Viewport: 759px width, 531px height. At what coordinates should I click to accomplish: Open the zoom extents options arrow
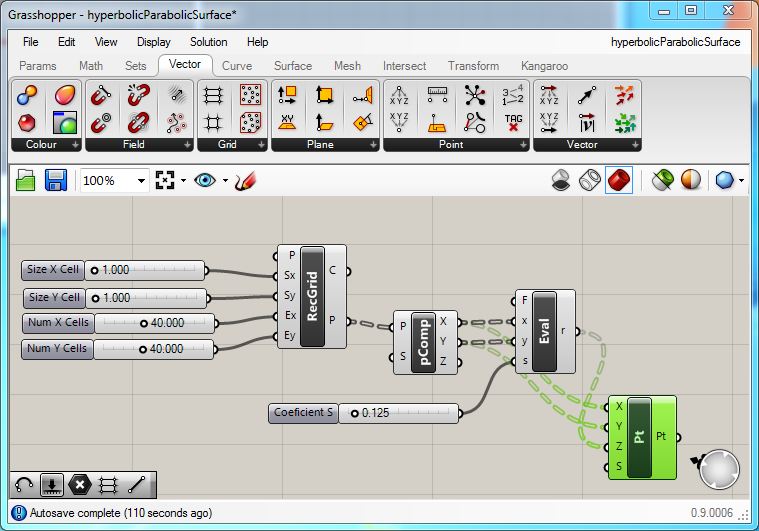pyautogui.click(x=183, y=181)
